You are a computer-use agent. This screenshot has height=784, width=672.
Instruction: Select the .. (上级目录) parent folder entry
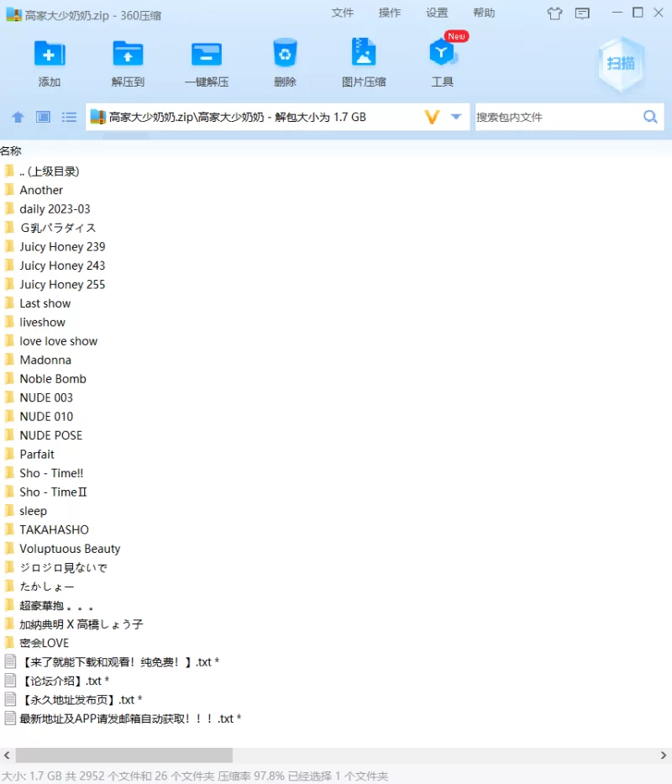tap(49, 171)
